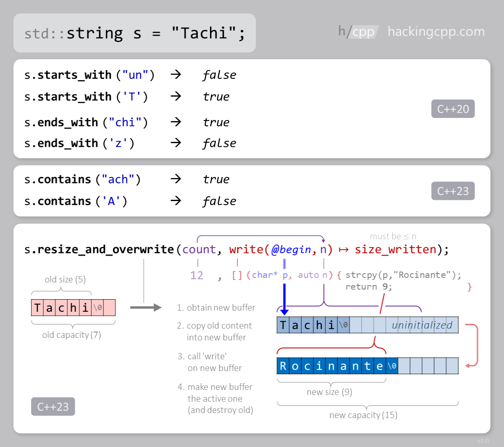The height and width of the screenshot is (447, 504).
Task: Click the strcpy(p,"Rocinante") statement
Action: (403, 275)
